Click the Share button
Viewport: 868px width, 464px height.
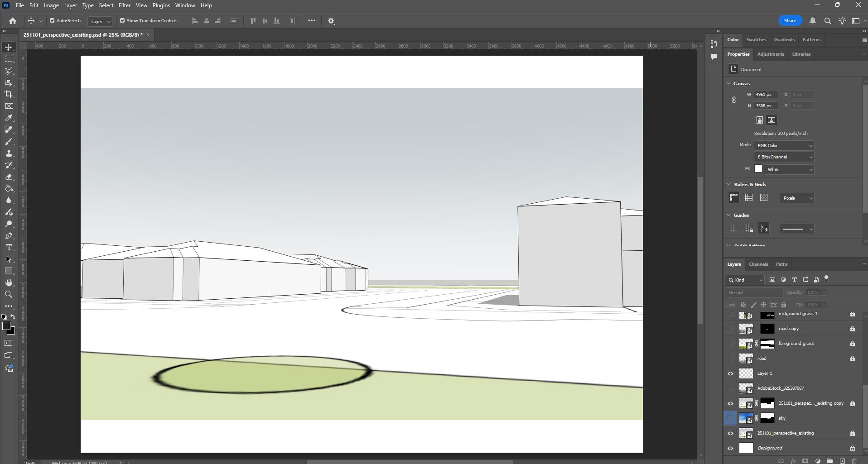790,21
